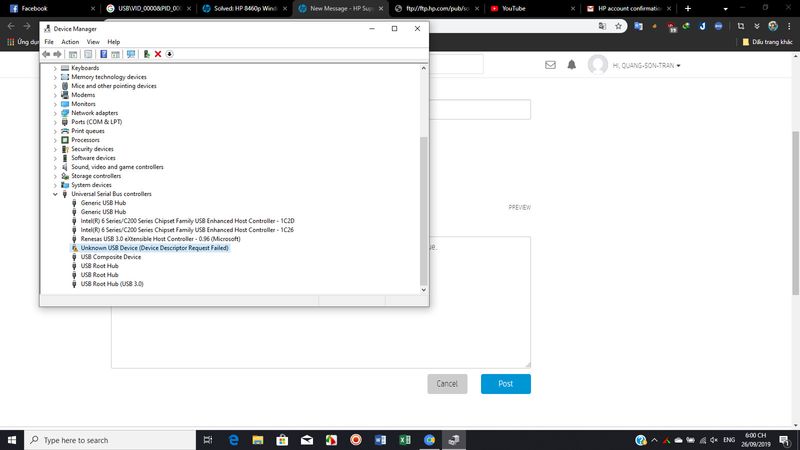This screenshot has width=800, height=450.
Task: Click Scan for hardware changes monitor icon
Action: click(x=131, y=54)
